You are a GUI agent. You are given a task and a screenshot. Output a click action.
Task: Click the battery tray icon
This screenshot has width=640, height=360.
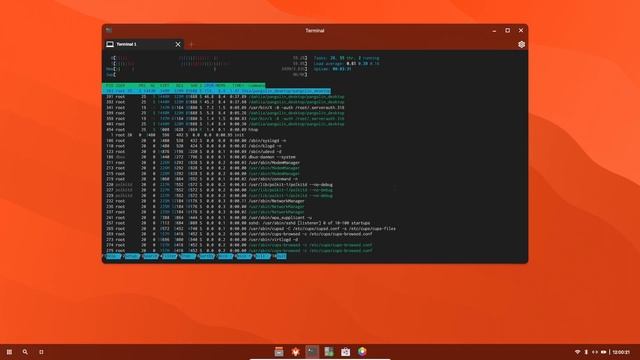point(604,352)
